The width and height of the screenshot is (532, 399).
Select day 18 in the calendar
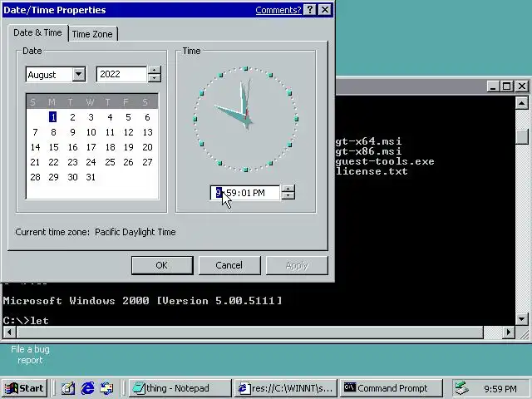110,147
